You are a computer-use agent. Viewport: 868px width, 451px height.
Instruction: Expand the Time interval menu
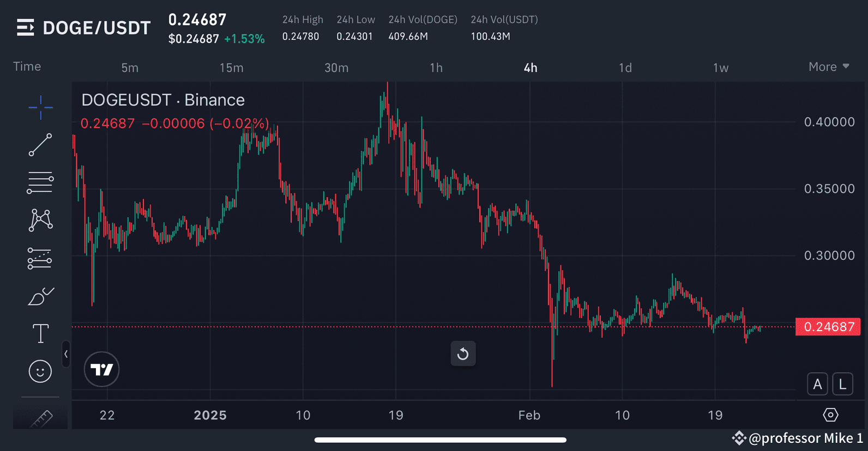click(x=27, y=66)
